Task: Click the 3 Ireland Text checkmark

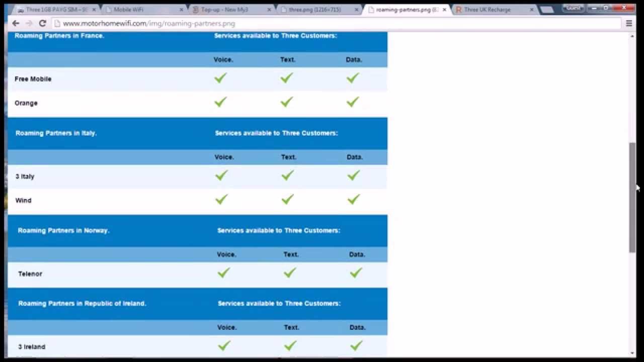Action: click(x=290, y=345)
